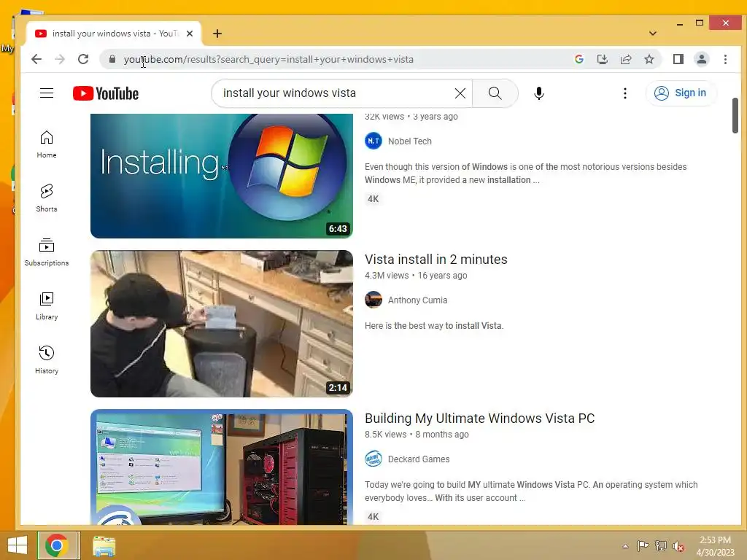Click '8.5K views • 8 months ago' text
747x560 pixels.
coord(417,435)
